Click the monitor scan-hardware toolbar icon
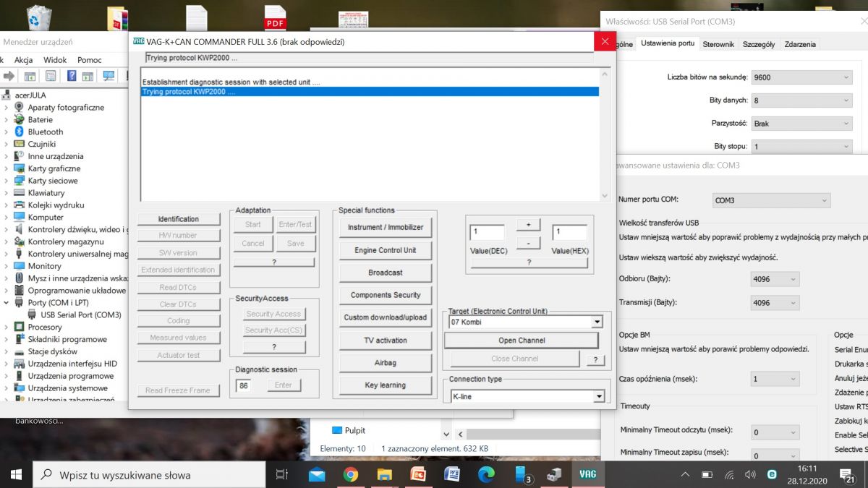The height and width of the screenshot is (488, 868). (x=109, y=76)
